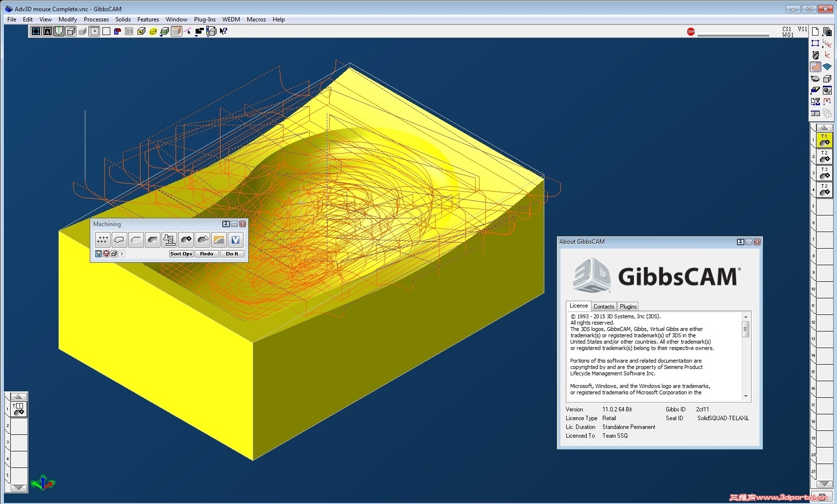
Task: Click the Holes drilling process icon in Machining palette
Action: 102,240
